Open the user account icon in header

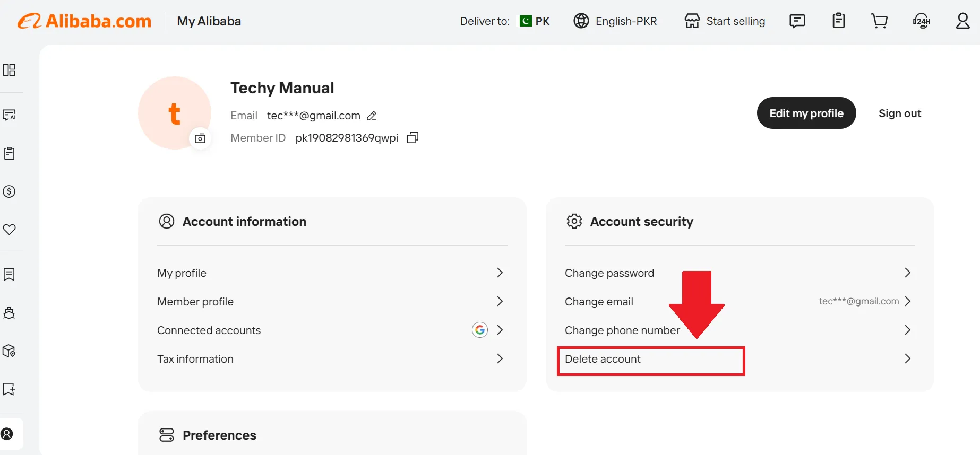[963, 21]
